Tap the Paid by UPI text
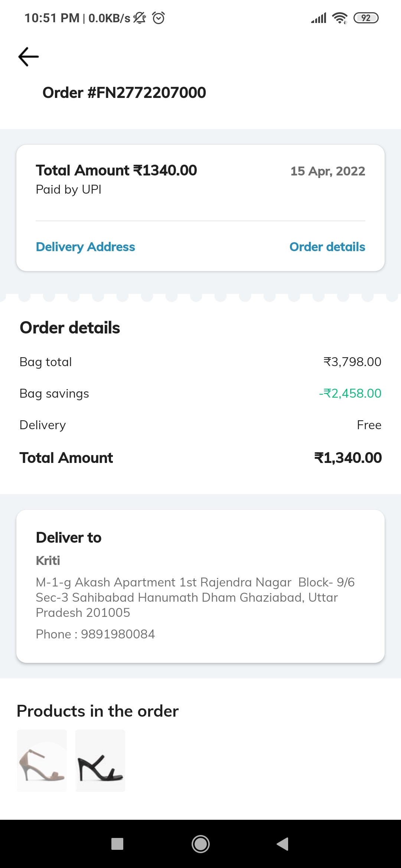The height and width of the screenshot is (868, 401). point(69,190)
